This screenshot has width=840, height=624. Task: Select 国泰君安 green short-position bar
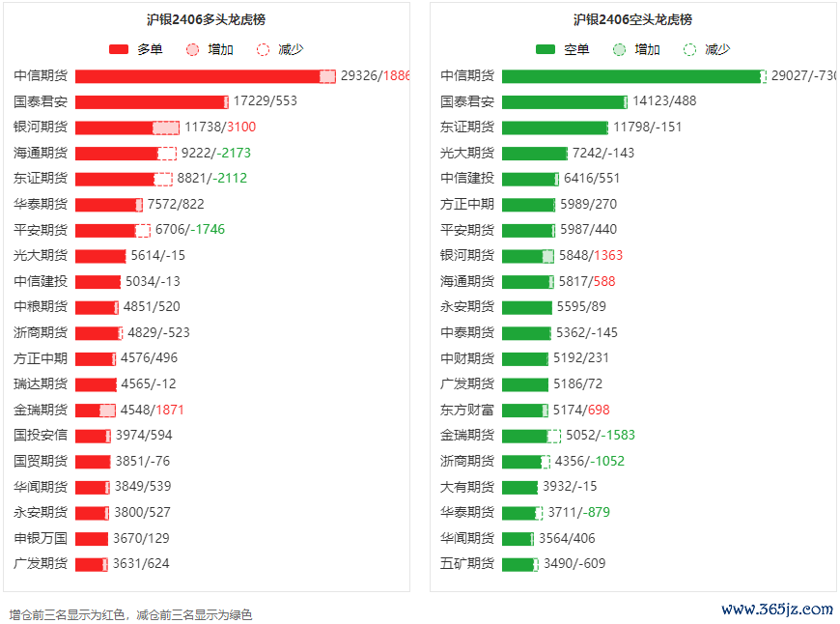(565, 101)
